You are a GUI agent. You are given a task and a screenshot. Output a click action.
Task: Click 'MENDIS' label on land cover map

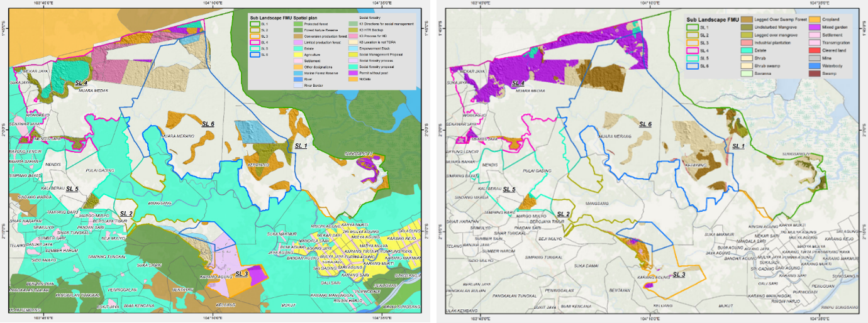(x=490, y=164)
